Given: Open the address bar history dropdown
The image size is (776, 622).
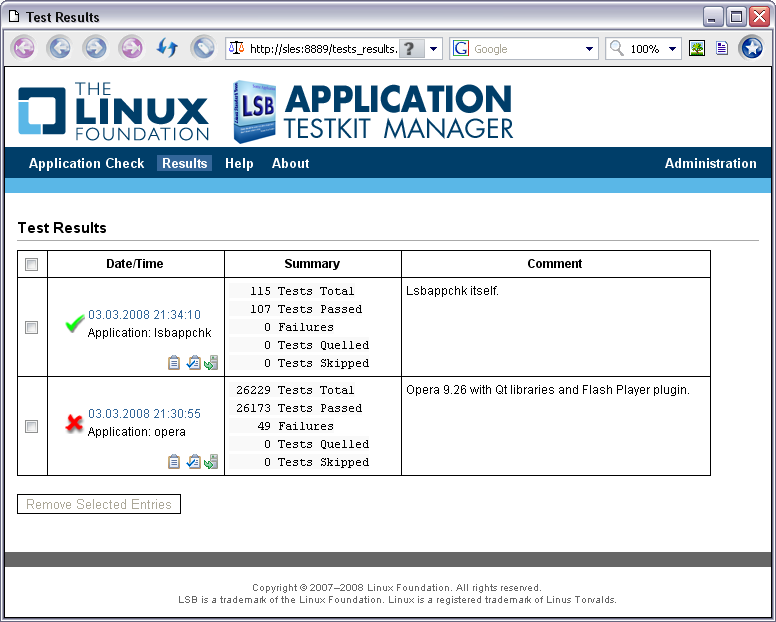Looking at the screenshot, I should coord(434,48).
